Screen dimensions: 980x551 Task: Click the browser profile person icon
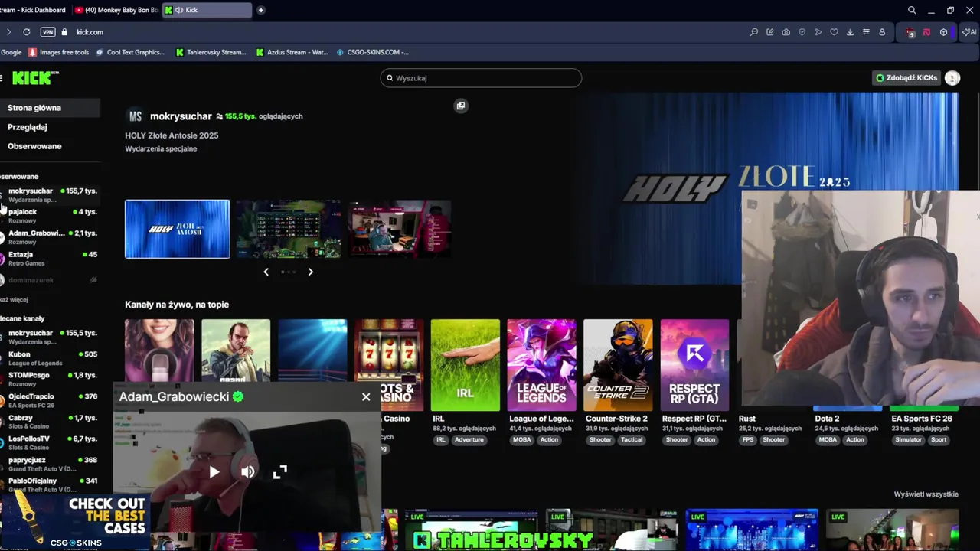(x=882, y=32)
